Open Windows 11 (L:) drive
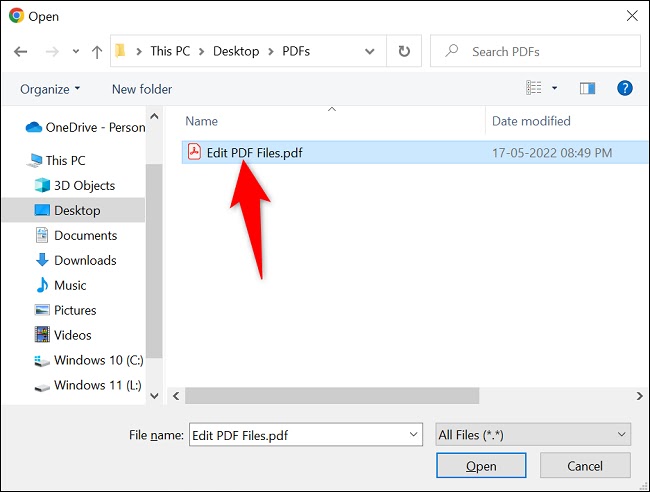 pyautogui.click(x=88, y=385)
